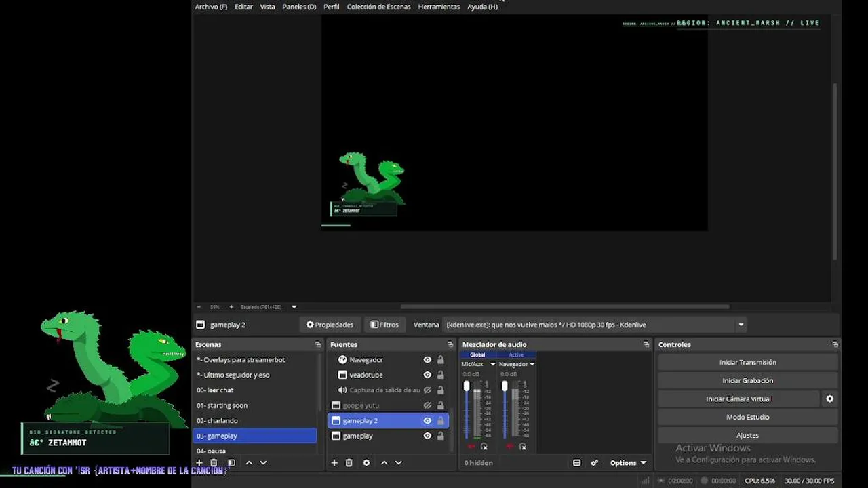868x488 pixels.
Task: Click Iniciar Cámara Virtual button
Action: [738, 399]
